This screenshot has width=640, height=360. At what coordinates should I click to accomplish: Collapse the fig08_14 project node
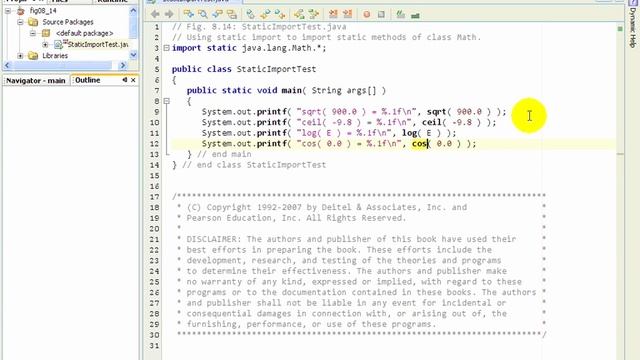(x=8, y=11)
